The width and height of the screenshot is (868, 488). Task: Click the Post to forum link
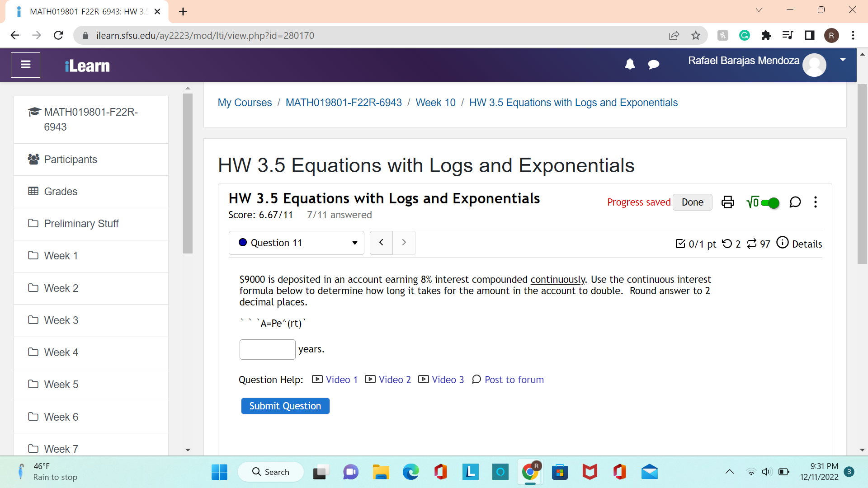(514, 380)
